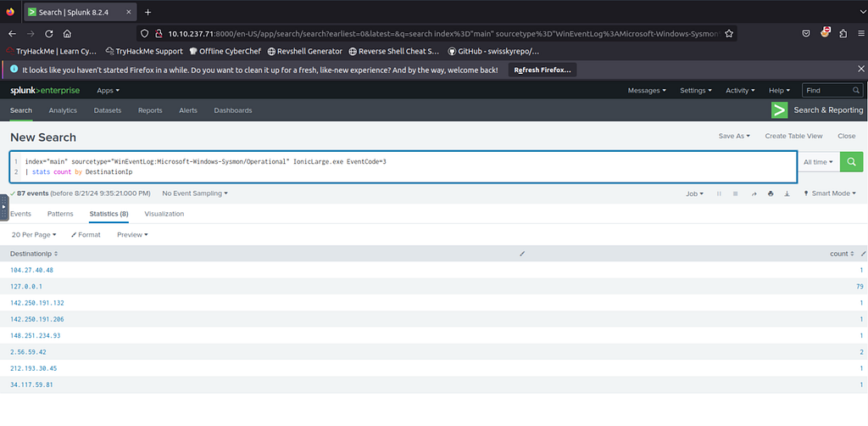
Task: Click the Find box magnifier icon
Action: pos(856,90)
